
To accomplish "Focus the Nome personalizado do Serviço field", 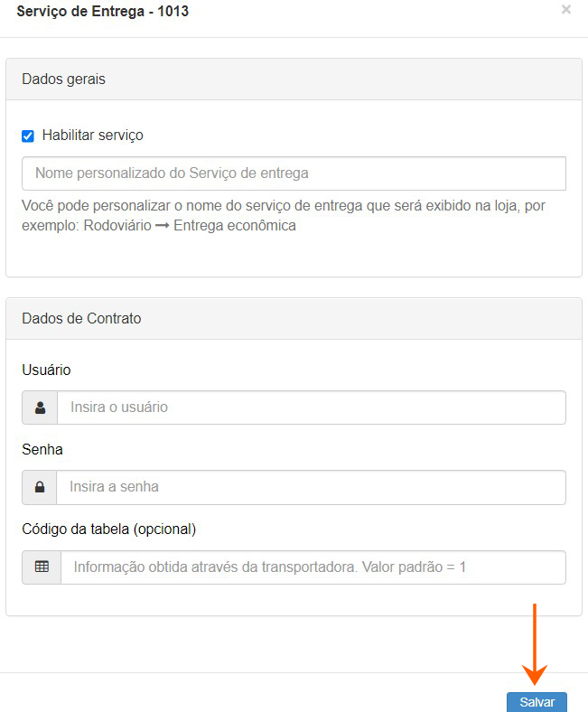I will 294,173.
